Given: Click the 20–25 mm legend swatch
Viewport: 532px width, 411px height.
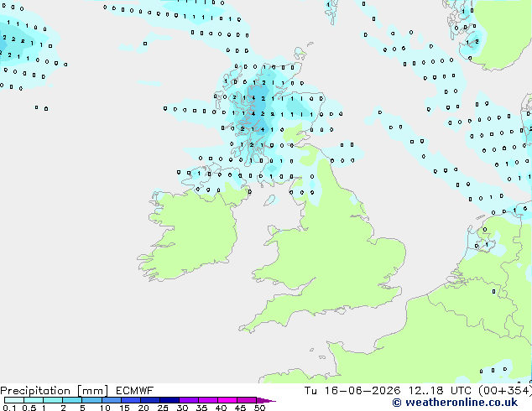Looking at the screenshot, I should pos(150,400).
